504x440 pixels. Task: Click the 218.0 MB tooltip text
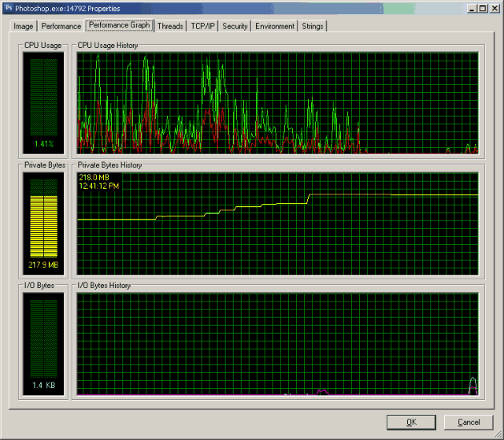click(94, 177)
